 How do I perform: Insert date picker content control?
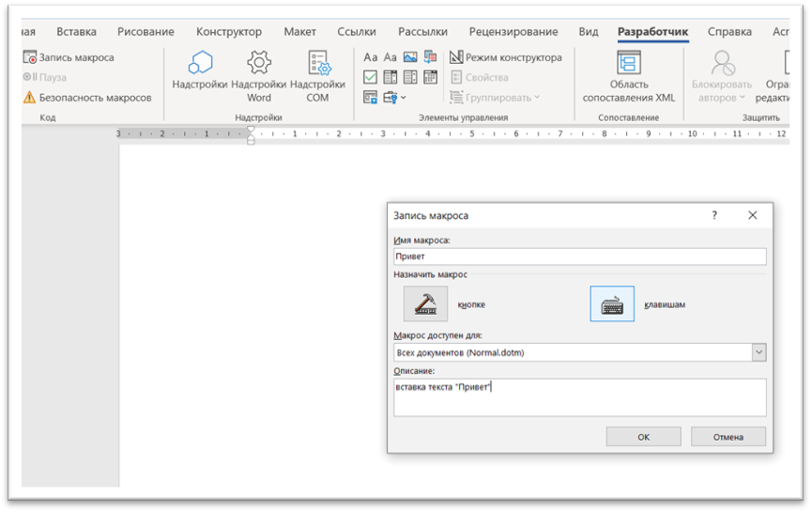pyautogui.click(x=430, y=77)
